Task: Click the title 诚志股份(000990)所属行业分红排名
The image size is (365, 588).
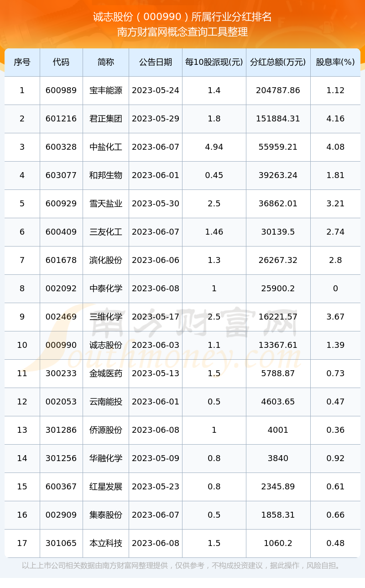Action: click(x=182, y=17)
